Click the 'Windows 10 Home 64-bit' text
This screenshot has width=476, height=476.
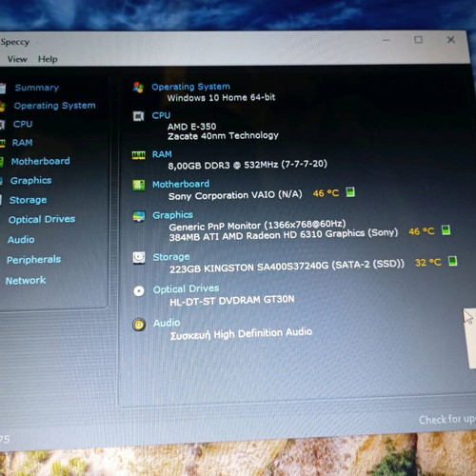point(221,98)
